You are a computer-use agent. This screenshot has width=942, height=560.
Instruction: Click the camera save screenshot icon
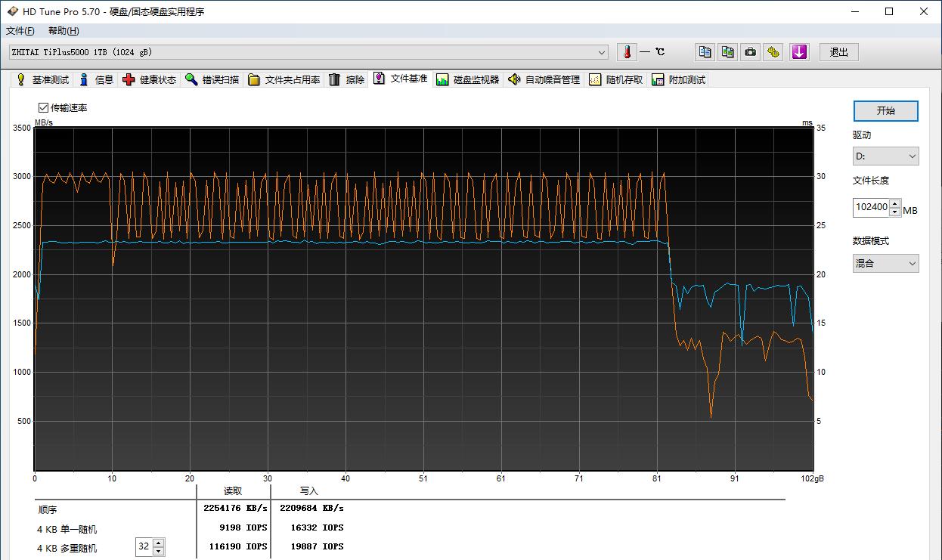750,52
